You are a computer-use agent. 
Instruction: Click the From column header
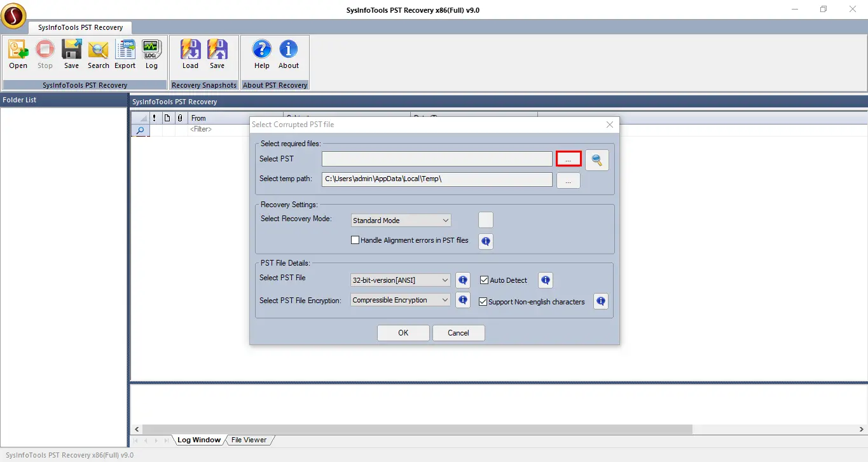click(219, 118)
